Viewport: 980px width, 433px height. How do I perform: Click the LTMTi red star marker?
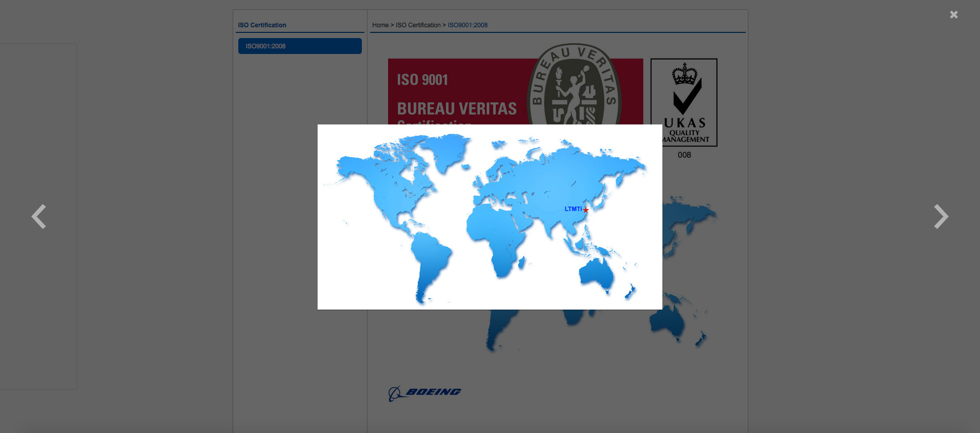586,210
